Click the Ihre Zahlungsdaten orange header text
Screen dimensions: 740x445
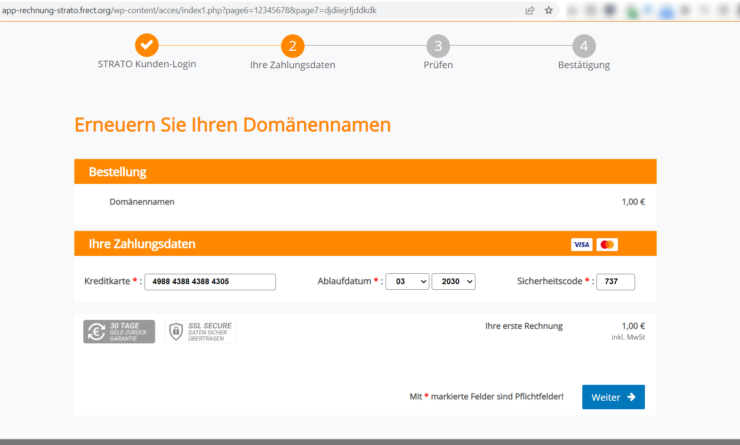tap(142, 244)
